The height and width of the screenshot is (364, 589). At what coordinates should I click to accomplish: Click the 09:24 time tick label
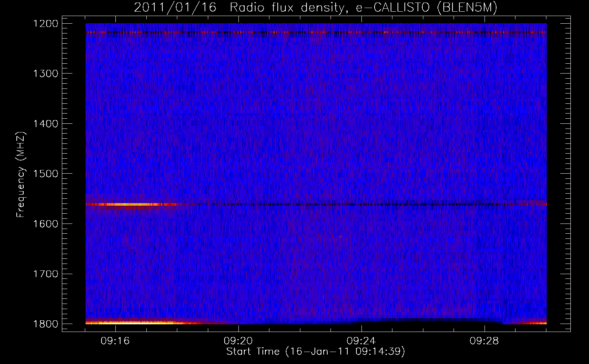[361, 341]
